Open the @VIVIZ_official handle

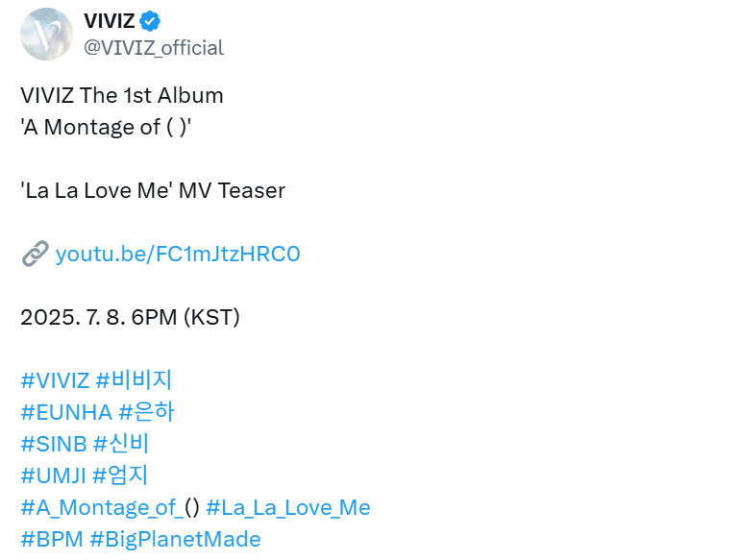(154, 47)
